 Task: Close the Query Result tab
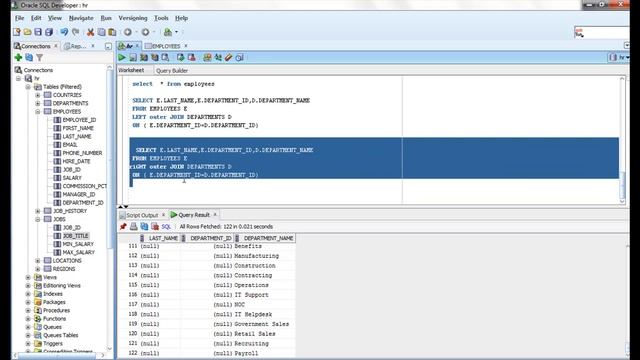pos(215,215)
